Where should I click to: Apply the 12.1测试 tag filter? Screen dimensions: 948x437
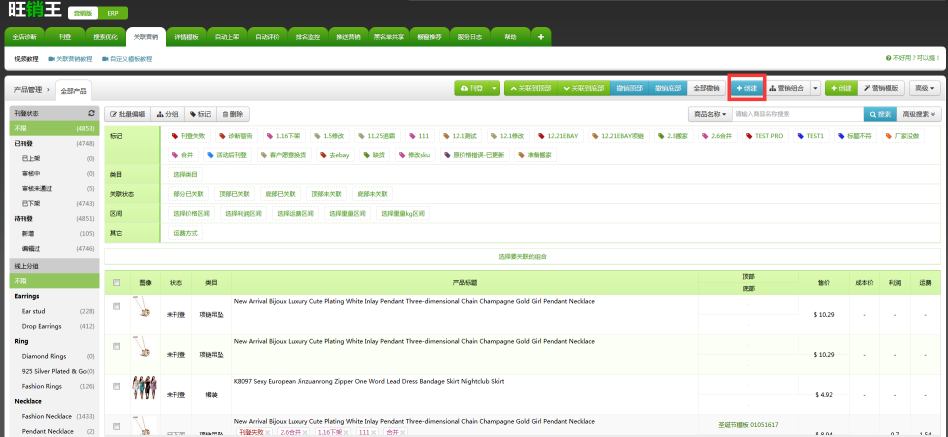pos(460,136)
